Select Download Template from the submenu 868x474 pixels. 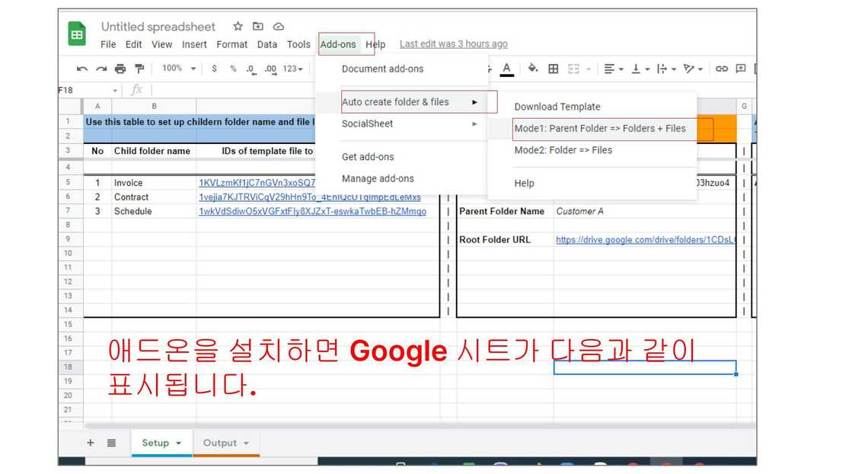(557, 107)
